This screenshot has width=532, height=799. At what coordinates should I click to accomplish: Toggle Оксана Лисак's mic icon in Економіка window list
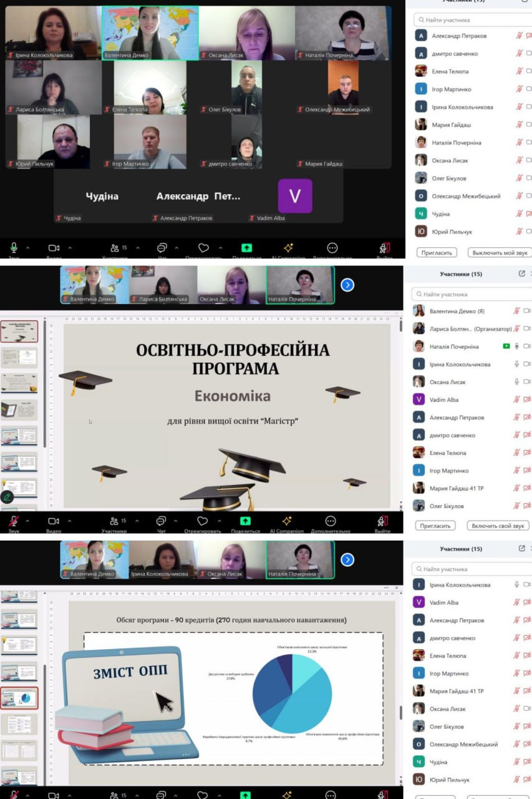[517, 381]
